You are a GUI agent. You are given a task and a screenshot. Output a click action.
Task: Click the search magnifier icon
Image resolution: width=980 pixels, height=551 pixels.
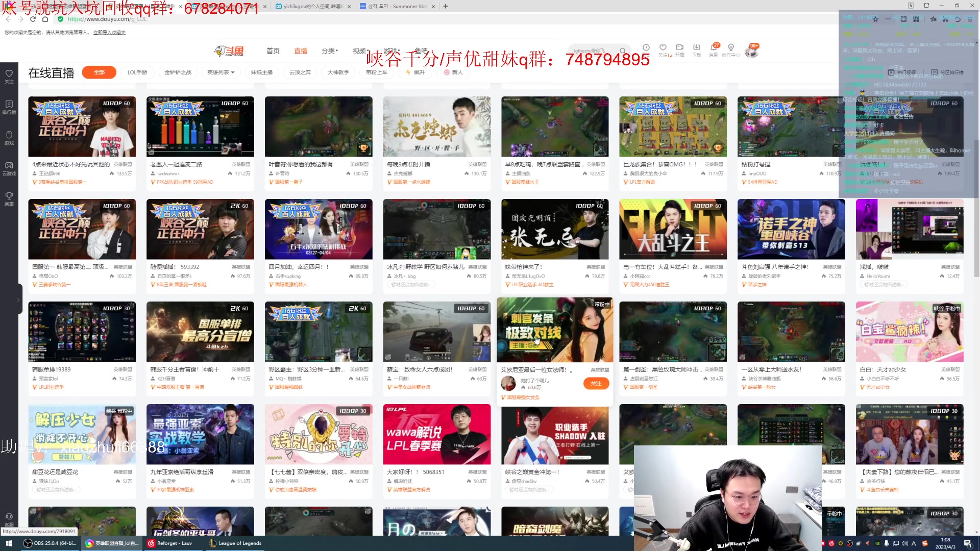click(x=623, y=51)
